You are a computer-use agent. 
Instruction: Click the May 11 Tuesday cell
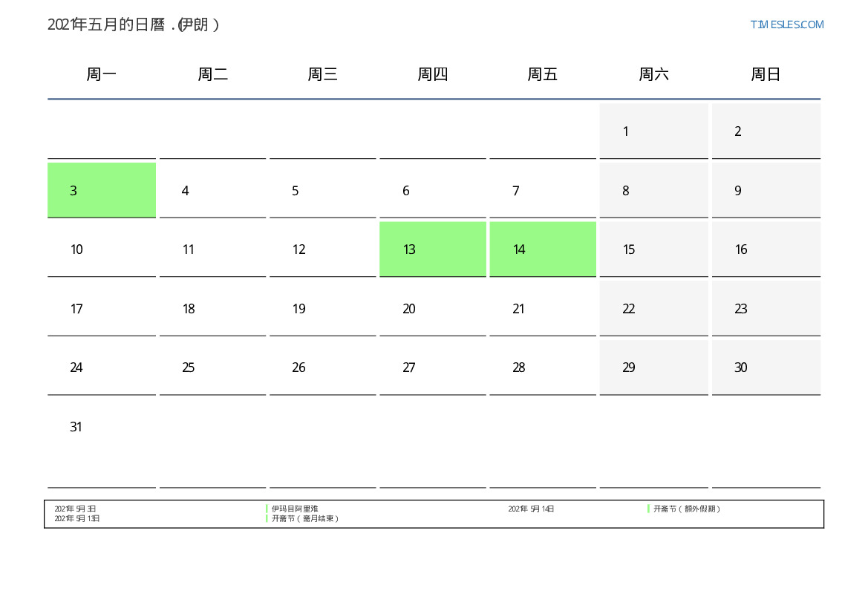212,249
